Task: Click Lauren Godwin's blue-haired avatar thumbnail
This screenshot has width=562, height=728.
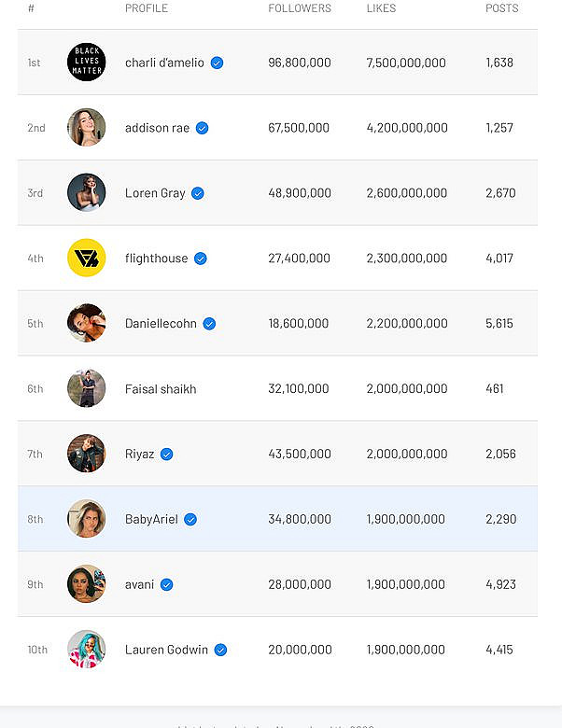Action: coord(86,650)
